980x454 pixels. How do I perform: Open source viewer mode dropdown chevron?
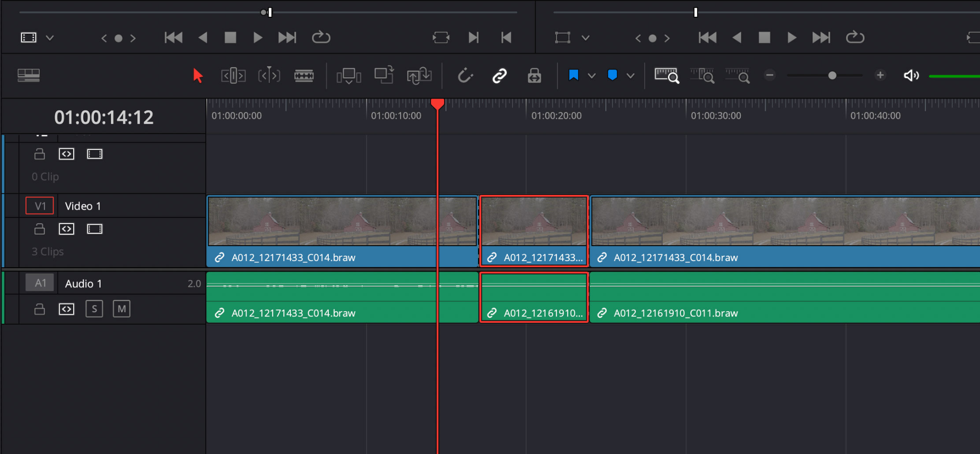click(x=50, y=38)
